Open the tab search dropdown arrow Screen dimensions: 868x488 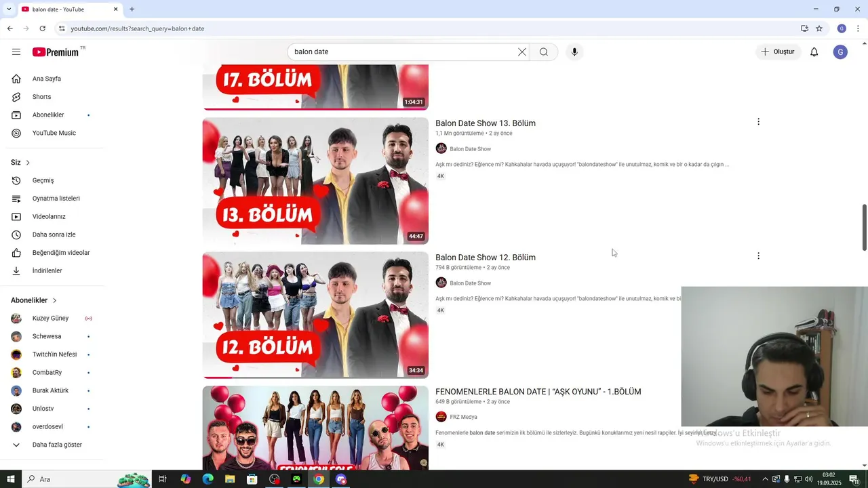click(9, 9)
